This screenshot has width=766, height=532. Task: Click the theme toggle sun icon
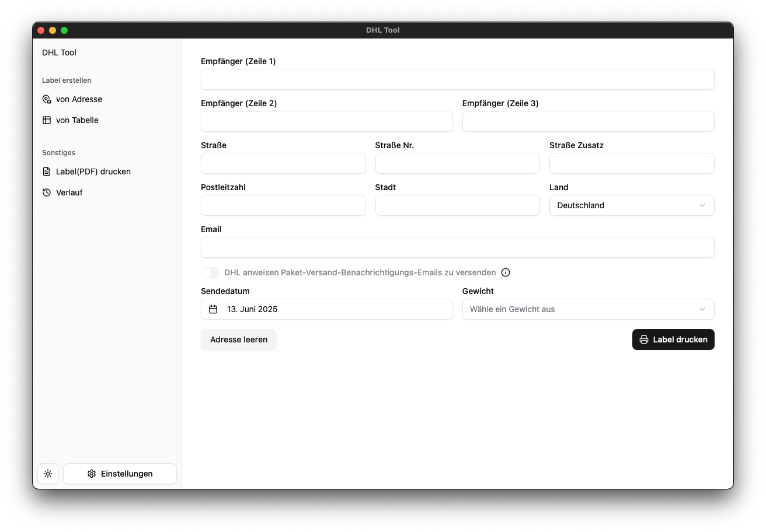click(48, 474)
